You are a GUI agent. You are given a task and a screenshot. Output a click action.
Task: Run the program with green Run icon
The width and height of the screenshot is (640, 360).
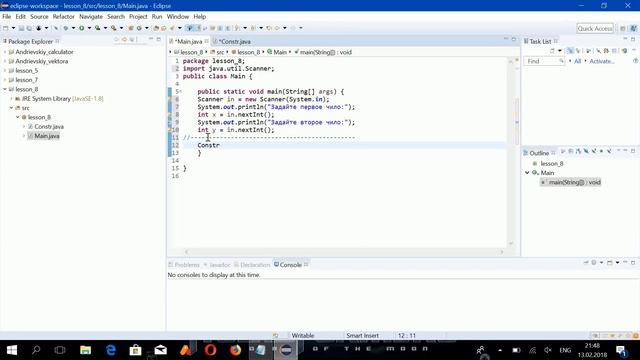coord(82,28)
